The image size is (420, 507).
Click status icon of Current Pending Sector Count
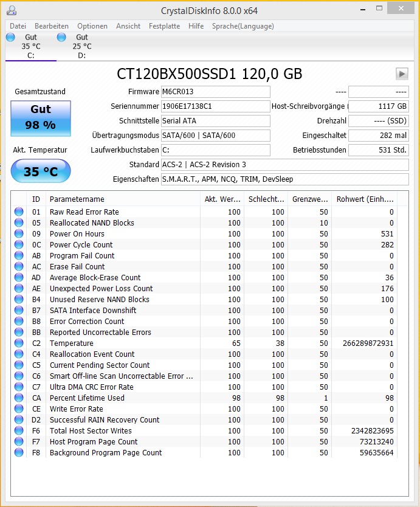click(x=19, y=365)
